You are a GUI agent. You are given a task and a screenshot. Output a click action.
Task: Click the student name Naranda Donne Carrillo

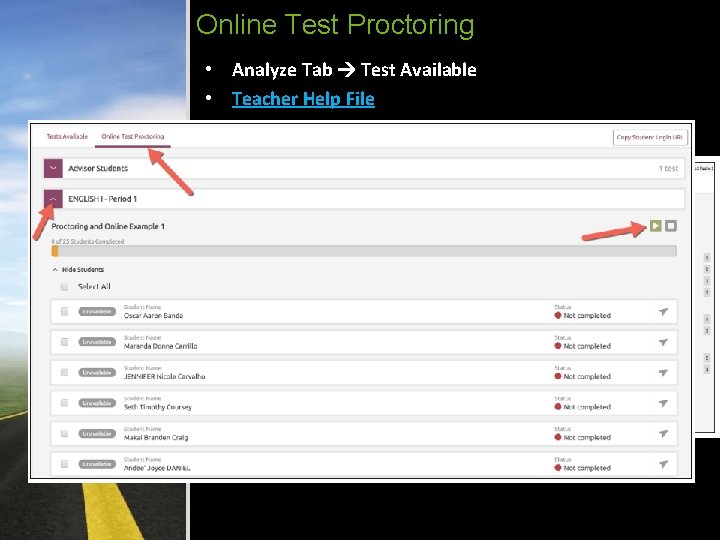pos(160,346)
